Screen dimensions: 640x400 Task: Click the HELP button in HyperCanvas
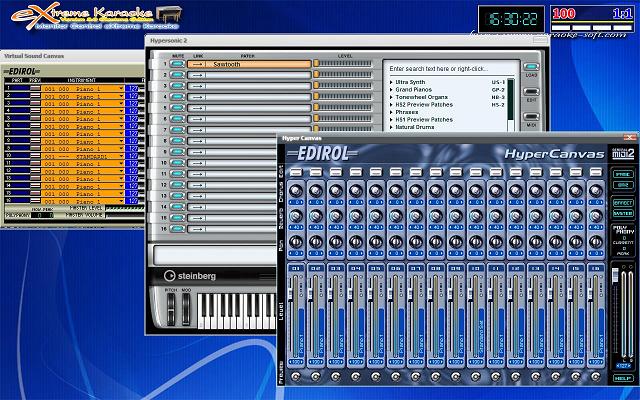(x=623, y=378)
